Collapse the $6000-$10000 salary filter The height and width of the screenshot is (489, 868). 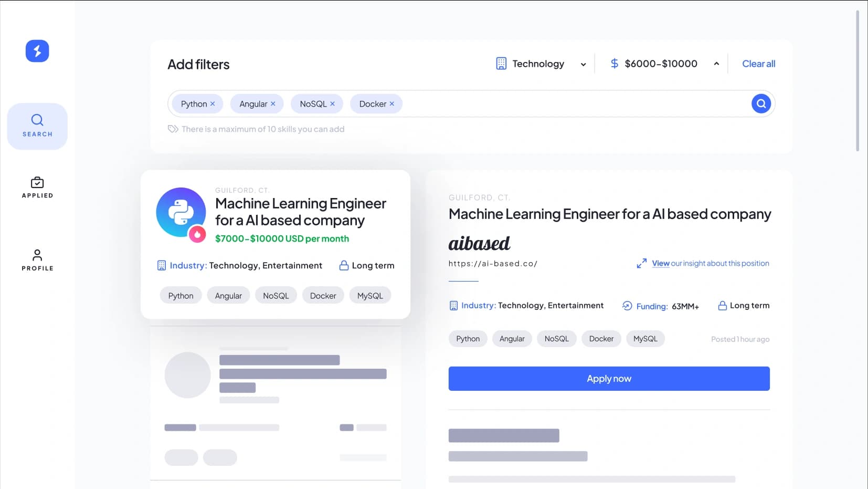(717, 63)
